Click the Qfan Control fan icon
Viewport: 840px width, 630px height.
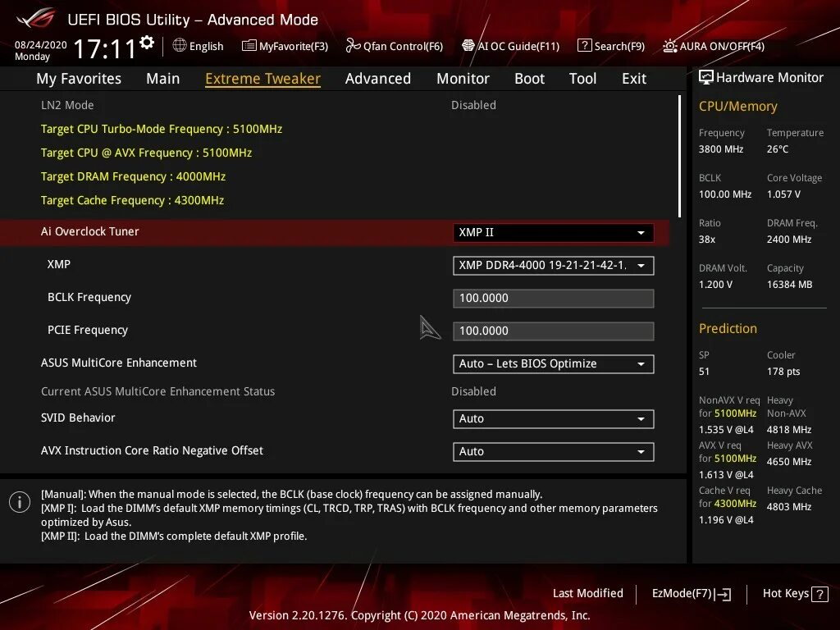pyautogui.click(x=353, y=46)
